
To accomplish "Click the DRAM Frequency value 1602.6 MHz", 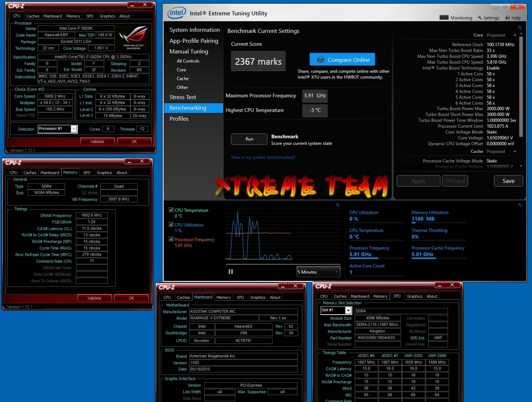I will (x=92, y=215).
